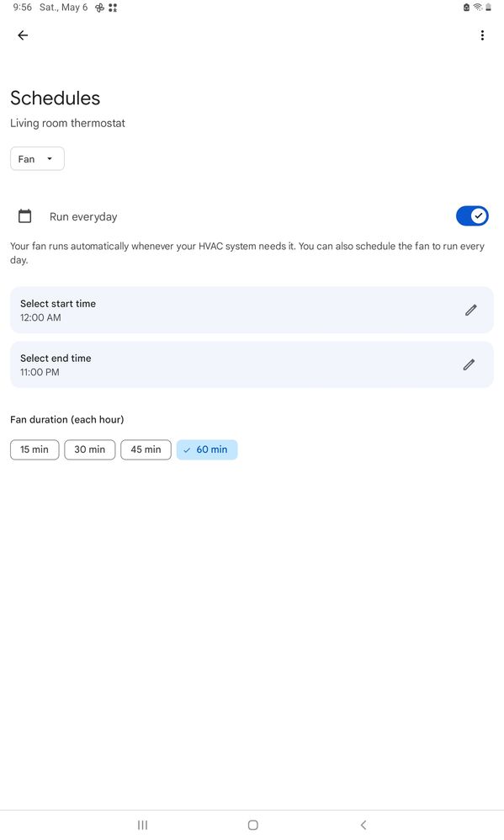Tap the Android home button icon
504x840 pixels.
(x=252, y=825)
